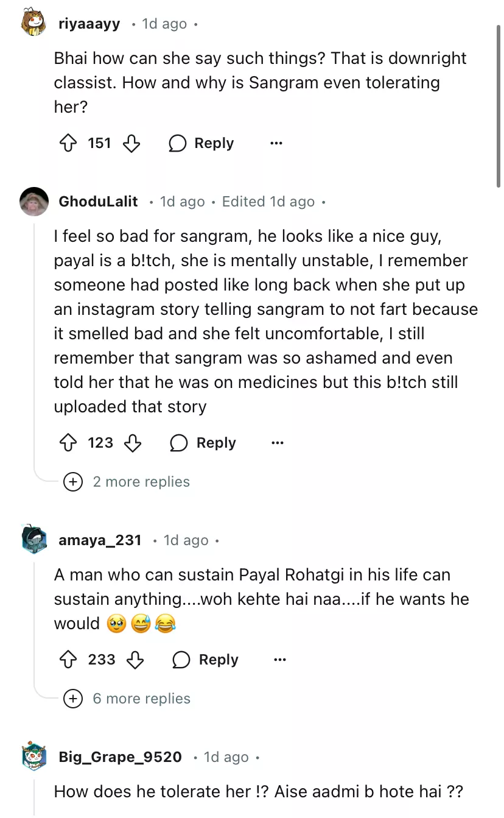Screen dimensions: 504x818
Task: Open GhoduLalit's avatar profile picture
Action: click(x=34, y=202)
